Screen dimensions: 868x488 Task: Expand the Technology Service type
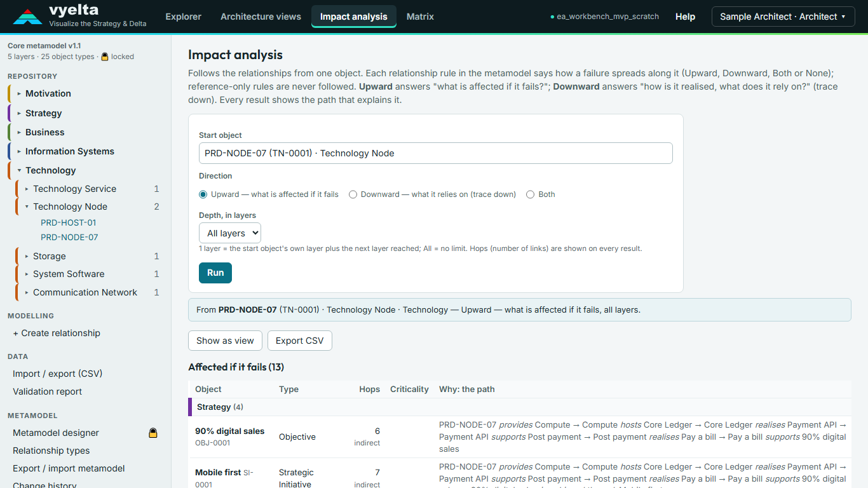click(27, 189)
